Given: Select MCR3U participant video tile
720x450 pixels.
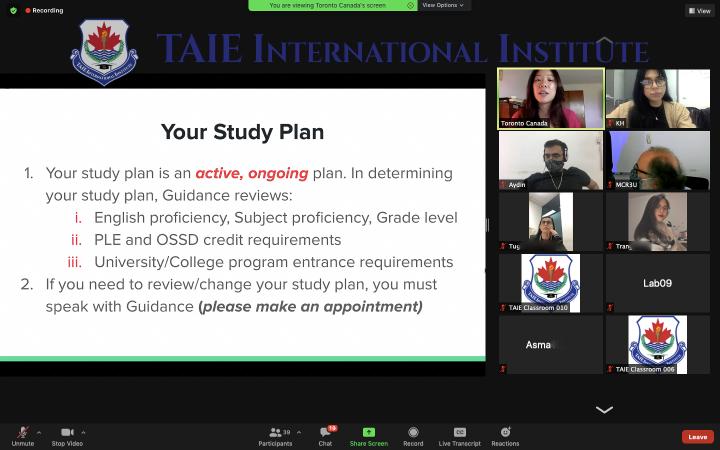Looking at the screenshot, I should coord(658,160).
